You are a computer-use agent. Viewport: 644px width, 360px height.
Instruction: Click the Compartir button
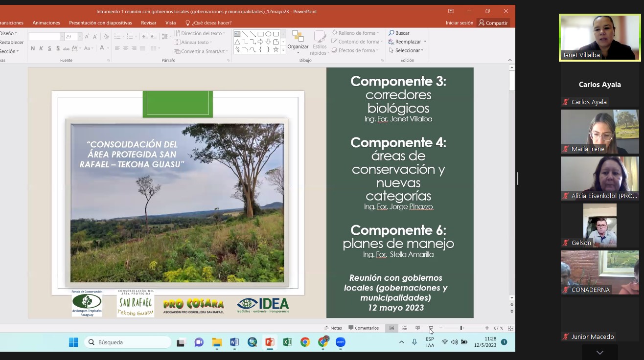(x=493, y=23)
